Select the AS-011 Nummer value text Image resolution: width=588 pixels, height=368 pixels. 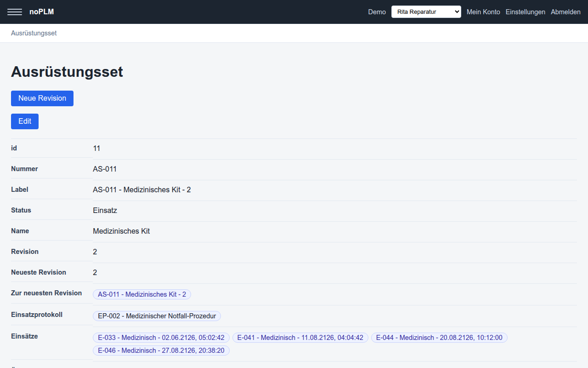tap(105, 169)
